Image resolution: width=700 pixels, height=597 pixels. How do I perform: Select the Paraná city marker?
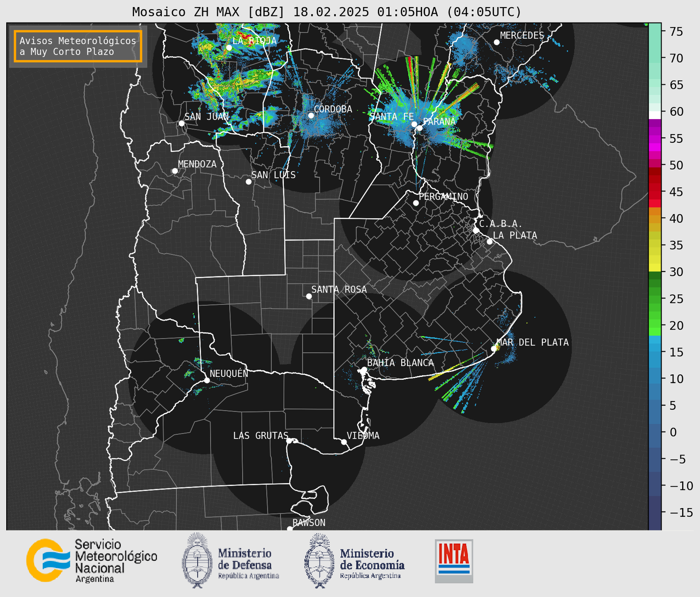point(420,128)
